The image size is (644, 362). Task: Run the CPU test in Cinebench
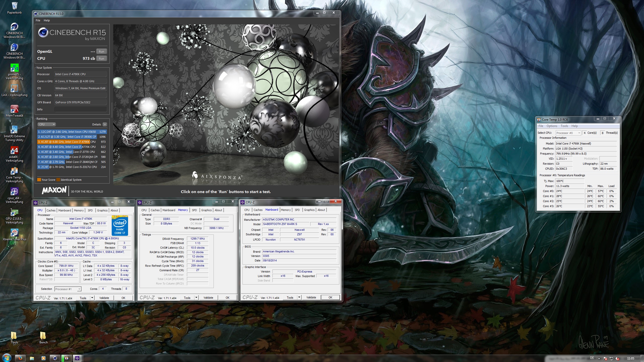[101, 59]
